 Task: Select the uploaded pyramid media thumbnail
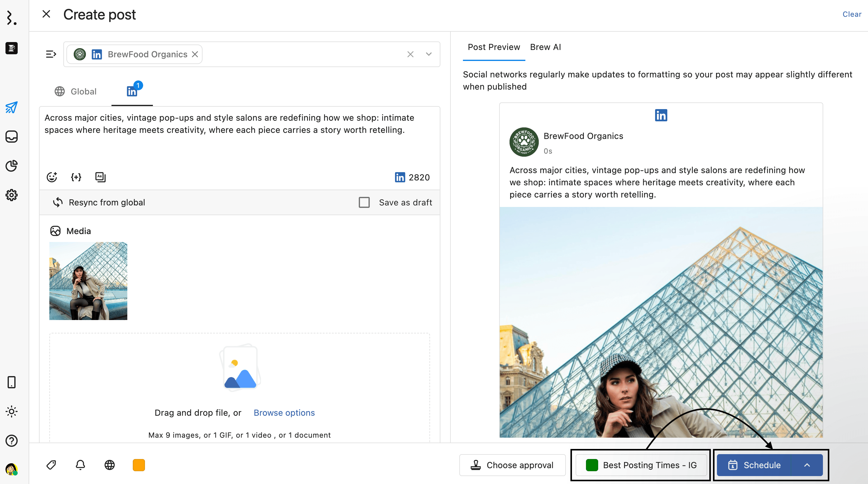[x=88, y=281]
